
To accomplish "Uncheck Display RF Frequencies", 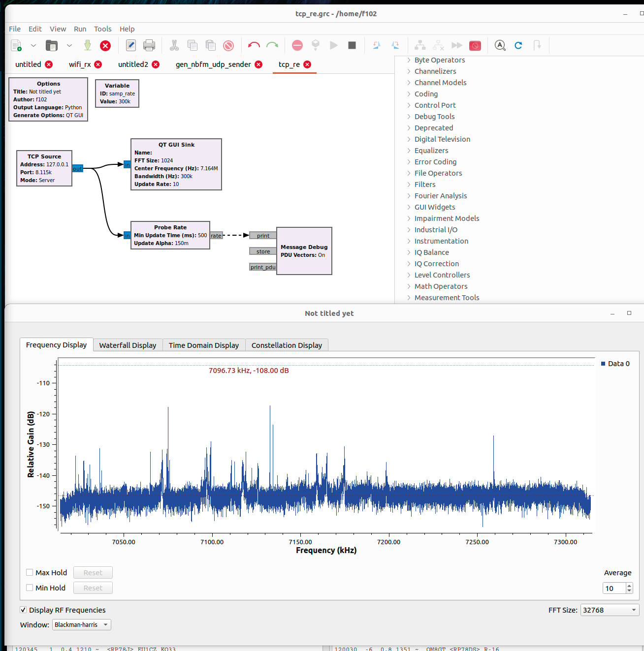I will point(23,610).
